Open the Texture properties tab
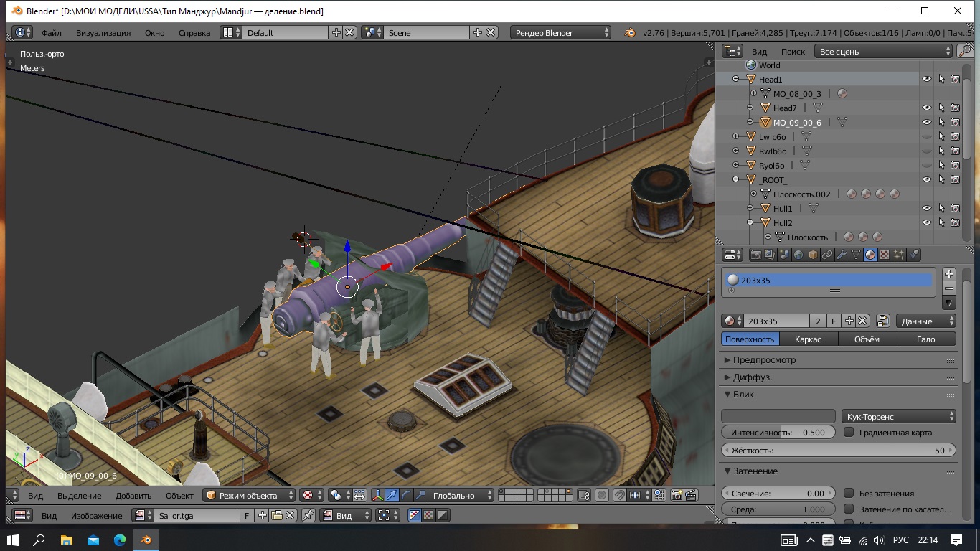980x551 pixels. tap(885, 255)
